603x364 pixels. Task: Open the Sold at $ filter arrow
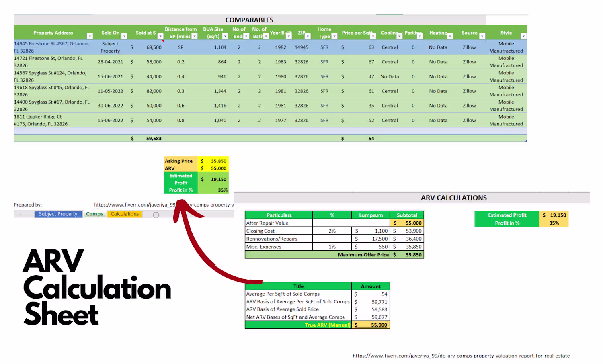click(x=160, y=36)
